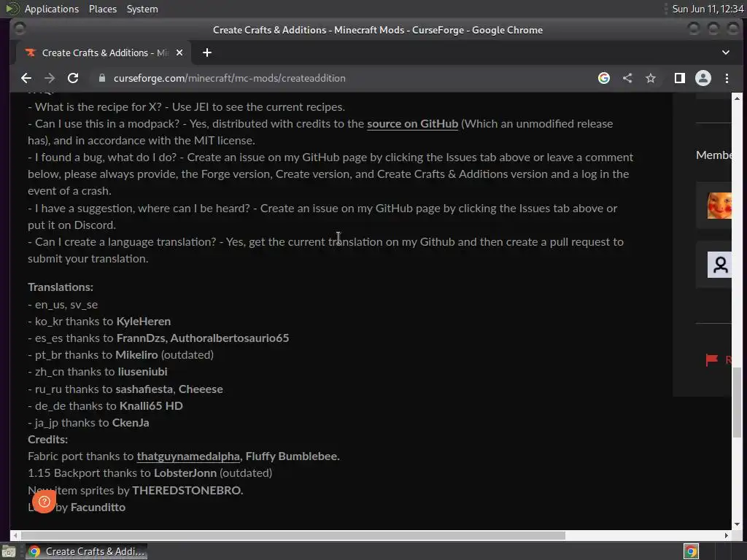This screenshot has height=560, width=747.
Task: Open thatguynamedalpha link
Action: click(188, 456)
